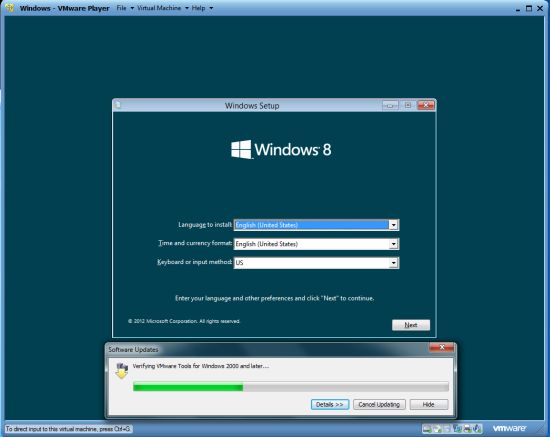Image resolution: width=550 pixels, height=437 pixels.
Task: Click the copyright 2012 Microsoft Corporation text
Action: coord(184,321)
